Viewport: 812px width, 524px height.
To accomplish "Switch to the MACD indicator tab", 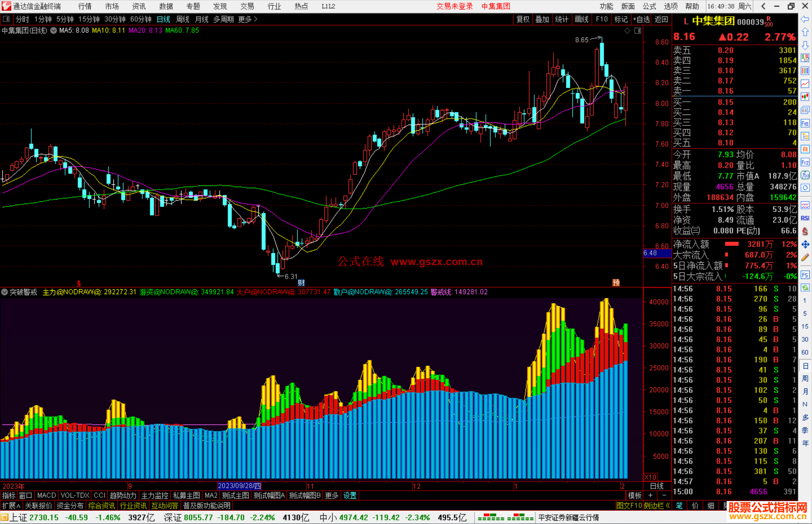I will 47,495.
